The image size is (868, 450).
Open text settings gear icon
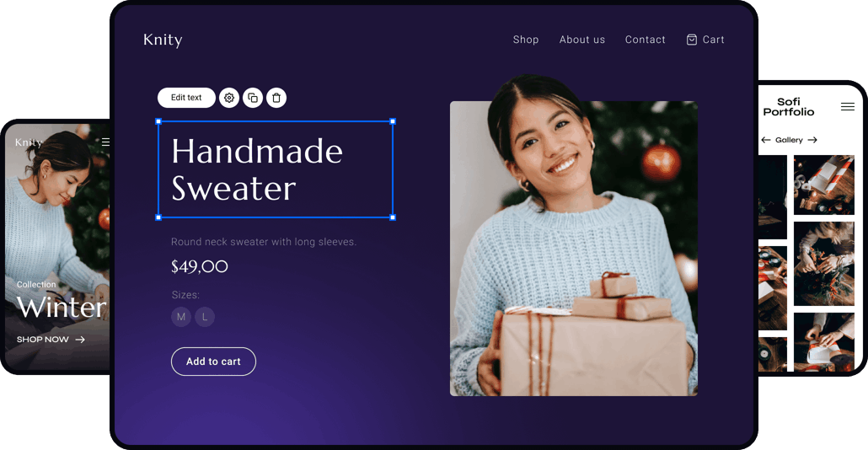(x=229, y=98)
